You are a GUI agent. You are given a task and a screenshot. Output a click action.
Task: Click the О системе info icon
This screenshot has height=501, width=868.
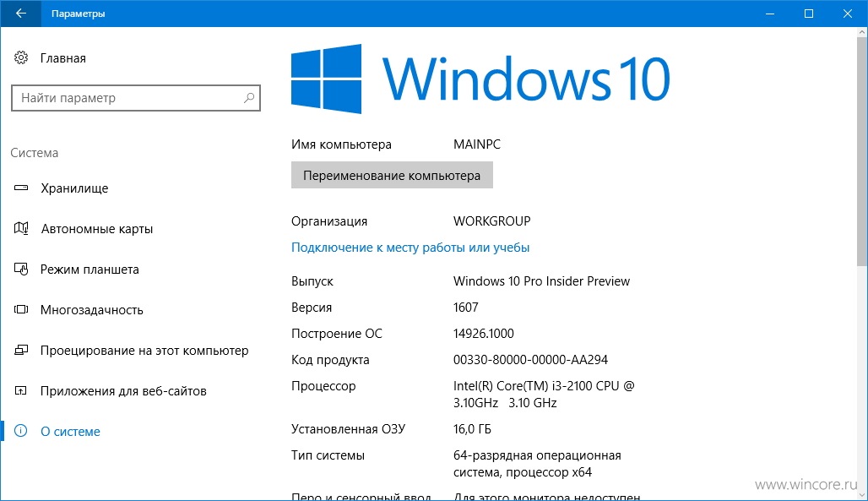21,431
